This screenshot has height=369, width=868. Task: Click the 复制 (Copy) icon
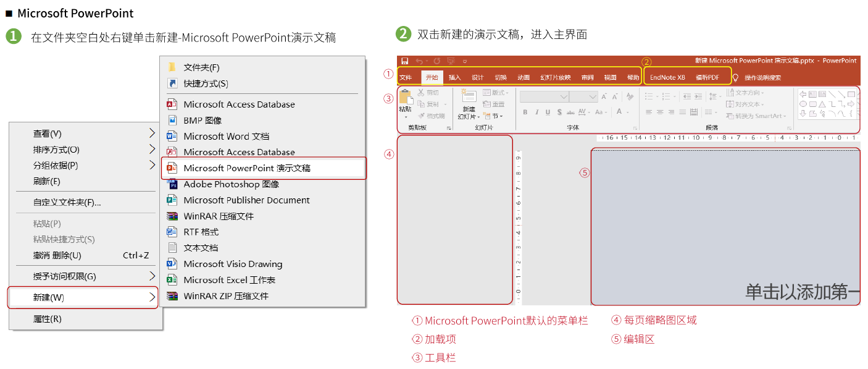coord(421,104)
